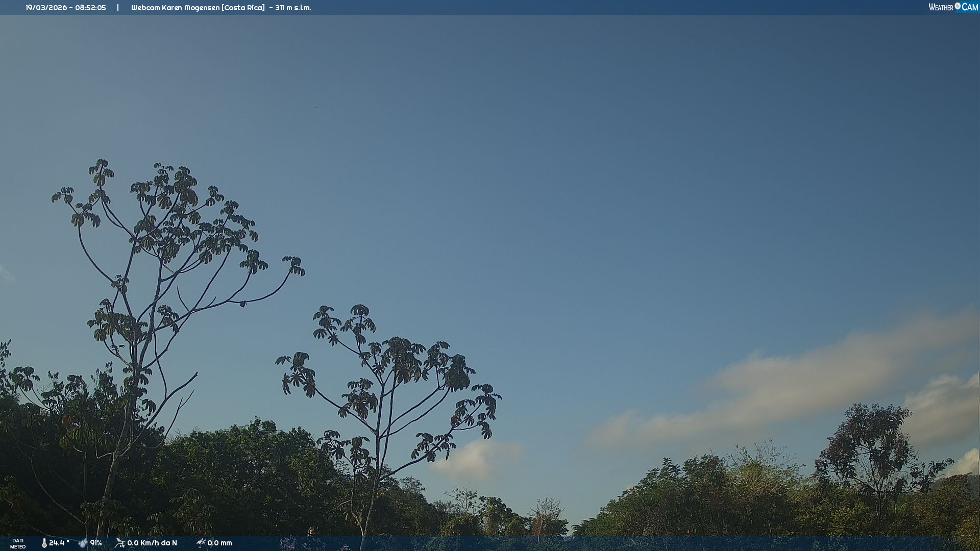Click the 0.0 Km/h da N wind reading

tap(152, 543)
